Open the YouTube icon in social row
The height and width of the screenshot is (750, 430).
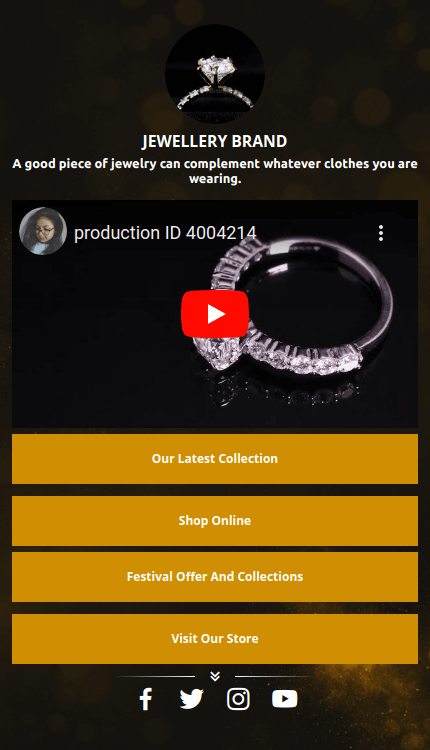click(285, 699)
